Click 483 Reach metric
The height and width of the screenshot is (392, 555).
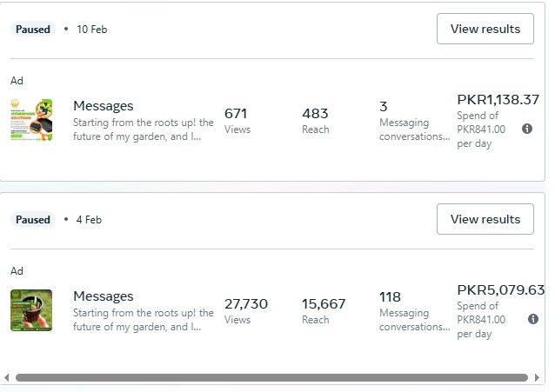coord(316,121)
